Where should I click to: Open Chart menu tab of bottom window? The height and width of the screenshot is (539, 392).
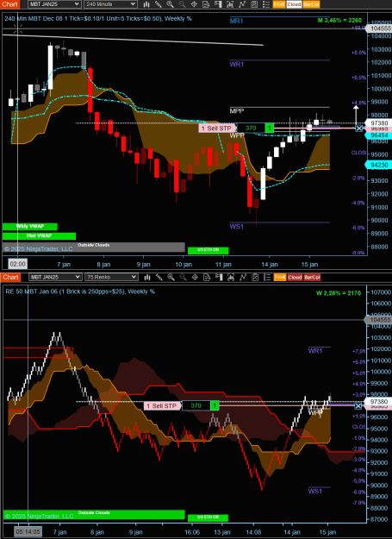tap(10, 277)
